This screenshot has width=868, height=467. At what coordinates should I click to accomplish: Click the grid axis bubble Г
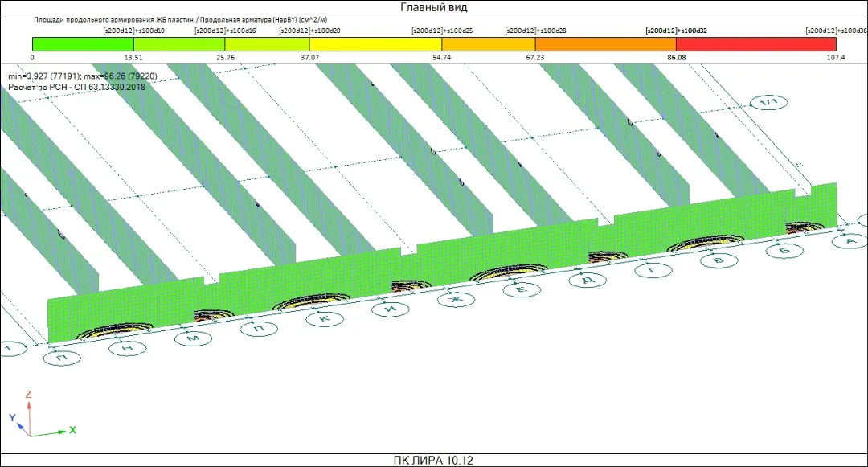[653, 270]
